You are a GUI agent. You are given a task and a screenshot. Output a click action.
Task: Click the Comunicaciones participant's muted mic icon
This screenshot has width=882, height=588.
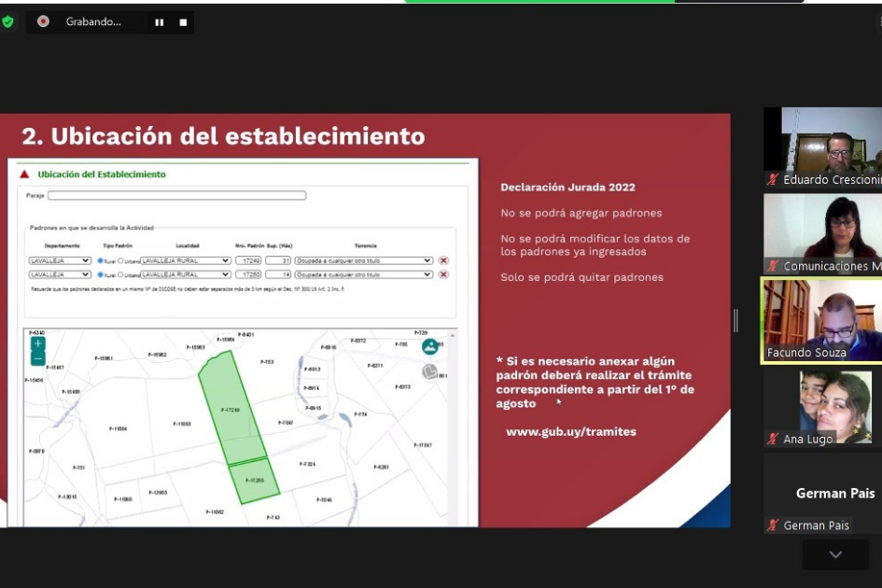click(x=773, y=266)
